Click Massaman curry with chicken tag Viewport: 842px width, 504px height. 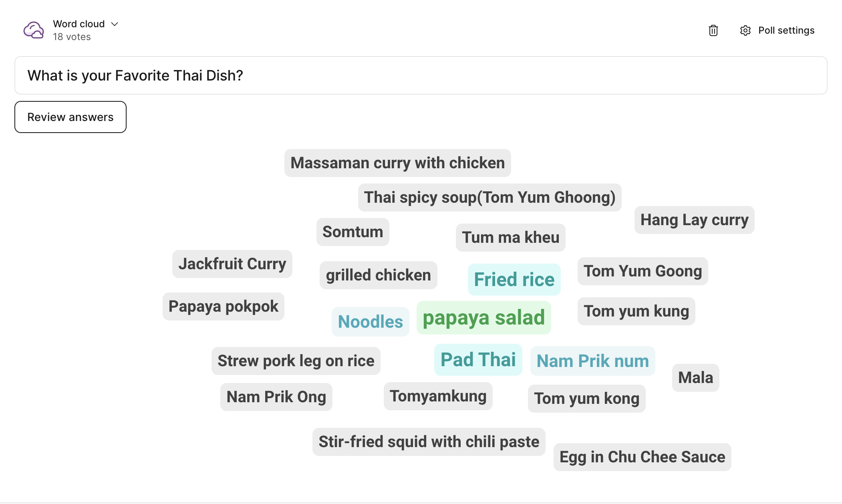397,163
